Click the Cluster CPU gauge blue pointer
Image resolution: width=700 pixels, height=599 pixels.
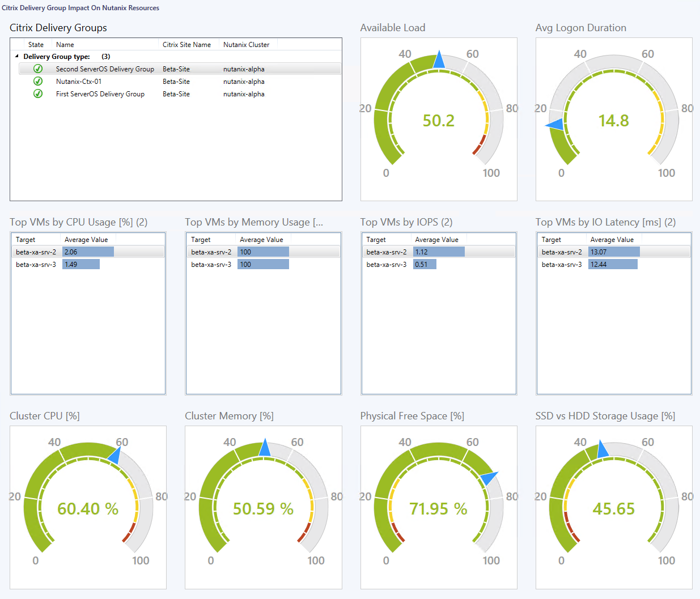click(115, 455)
